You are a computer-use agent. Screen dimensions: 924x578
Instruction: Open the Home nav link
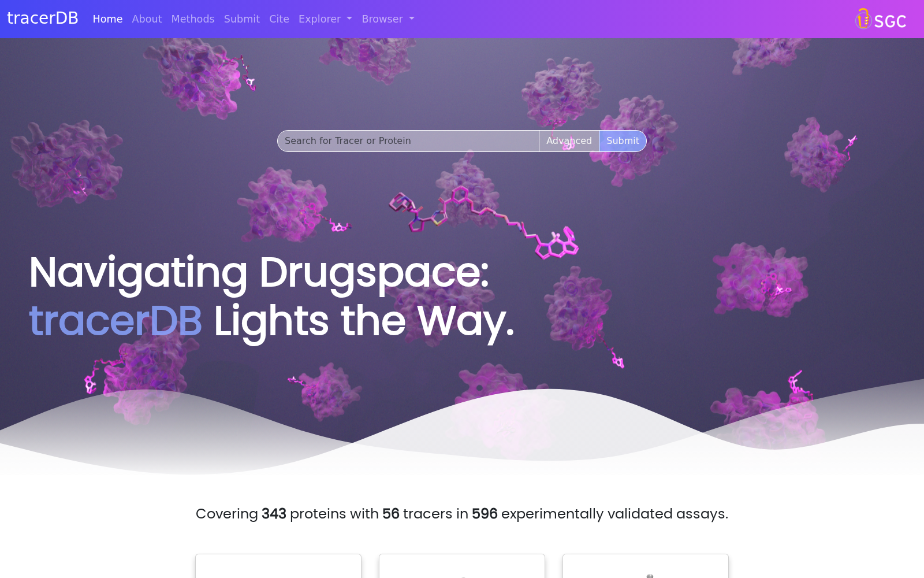107,19
